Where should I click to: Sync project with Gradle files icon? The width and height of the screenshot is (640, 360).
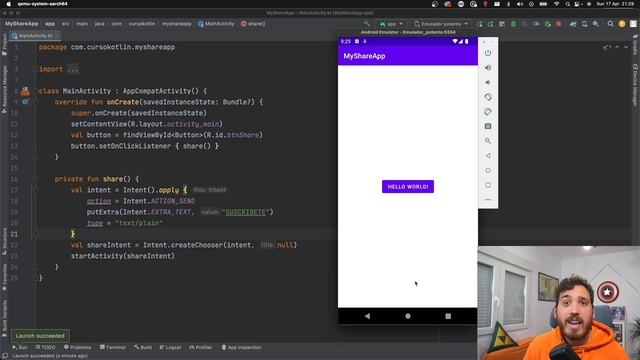[x=573, y=24]
